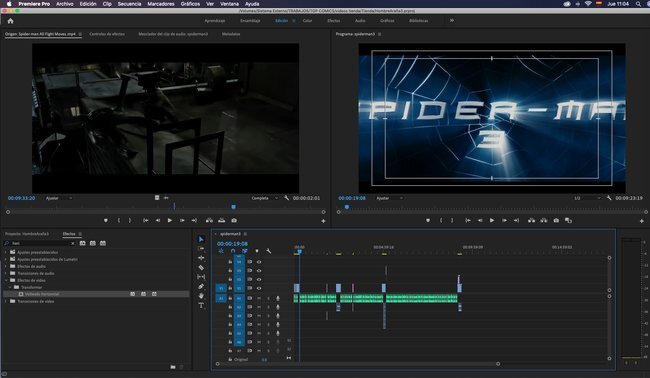Filter by Accelerated Effects in Effects panel
The image size is (650, 378).
[x=82, y=243]
